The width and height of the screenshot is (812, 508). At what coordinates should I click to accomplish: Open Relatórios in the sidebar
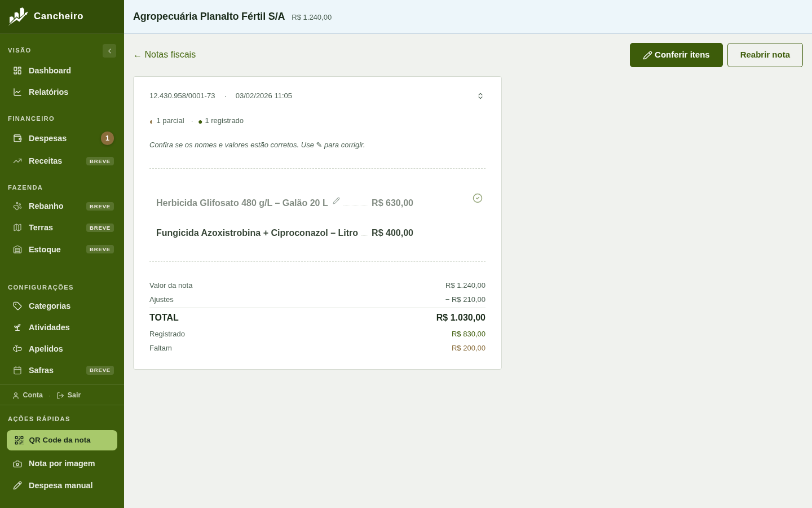click(62, 92)
